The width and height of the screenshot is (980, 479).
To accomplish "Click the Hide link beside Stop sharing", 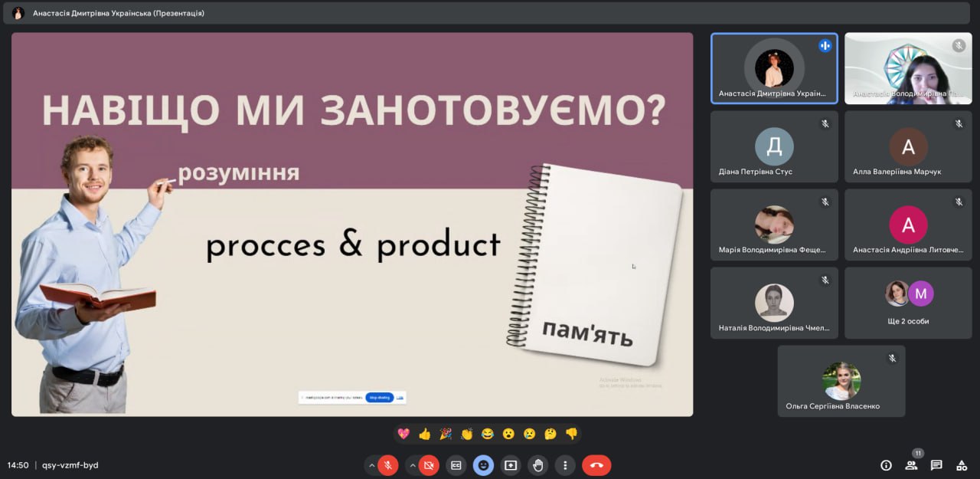I will point(400,397).
